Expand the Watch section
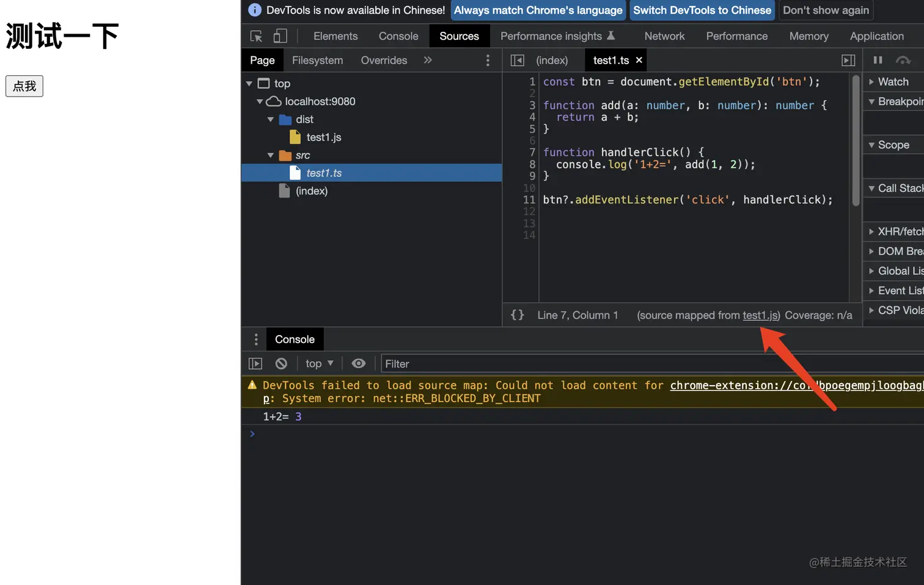Screen dimensions: 924x585 [x=871, y=82]
